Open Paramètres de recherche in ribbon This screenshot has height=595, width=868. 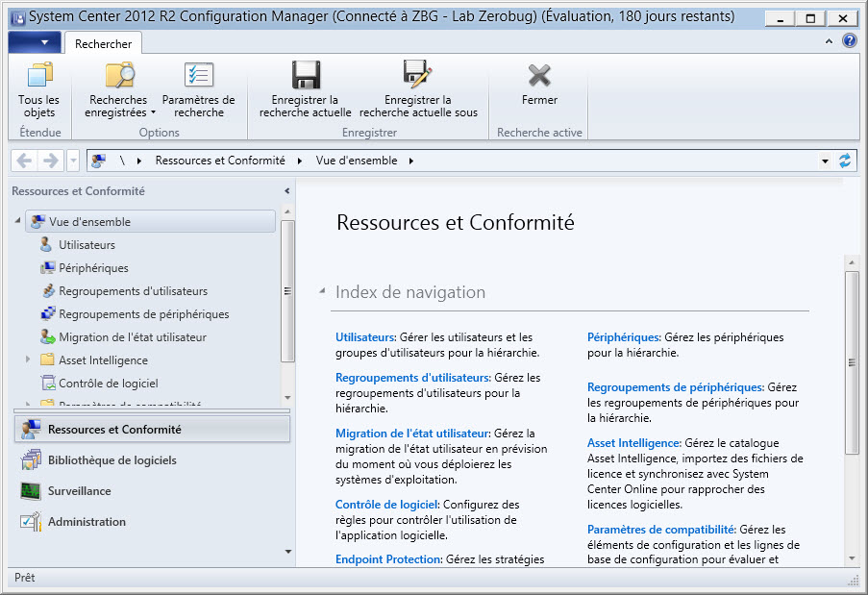tap(198, 77)
